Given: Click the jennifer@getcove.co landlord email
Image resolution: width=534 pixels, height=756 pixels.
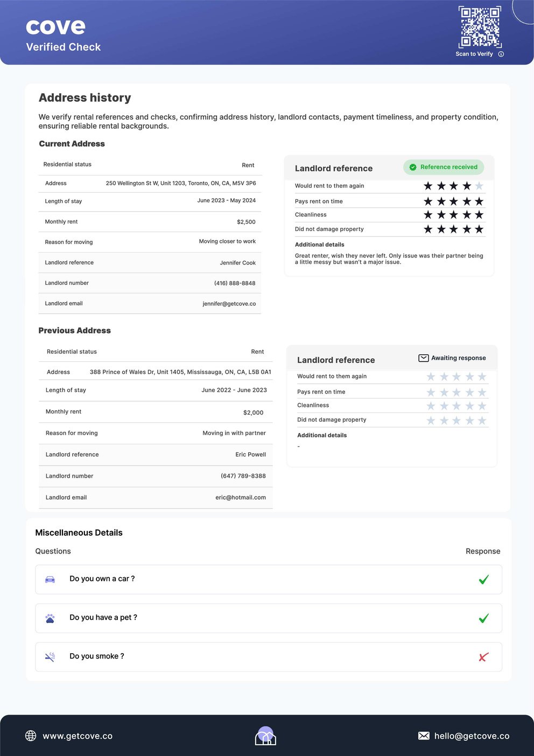Looking at the screenshot, I should coord(229,304).
